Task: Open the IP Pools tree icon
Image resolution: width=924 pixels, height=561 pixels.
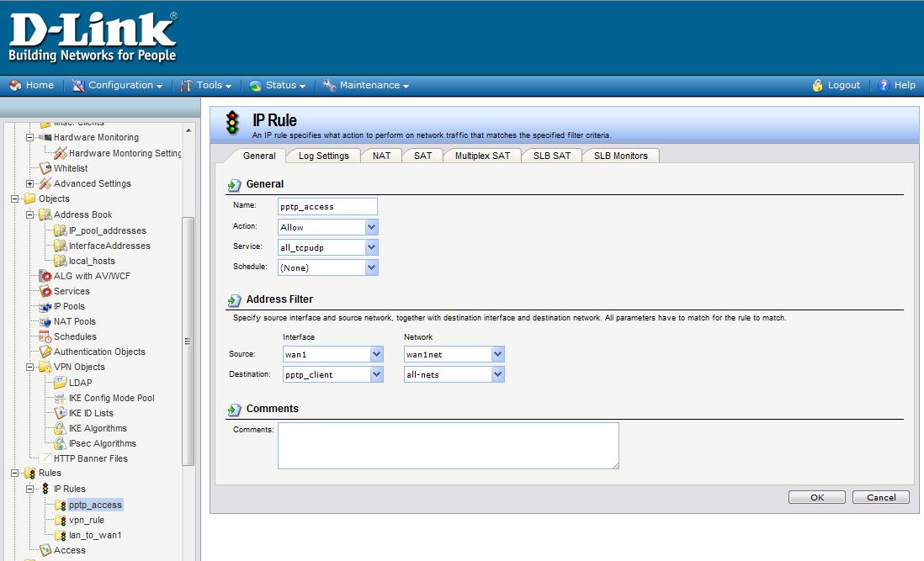Action: click(x=45, y=306)
